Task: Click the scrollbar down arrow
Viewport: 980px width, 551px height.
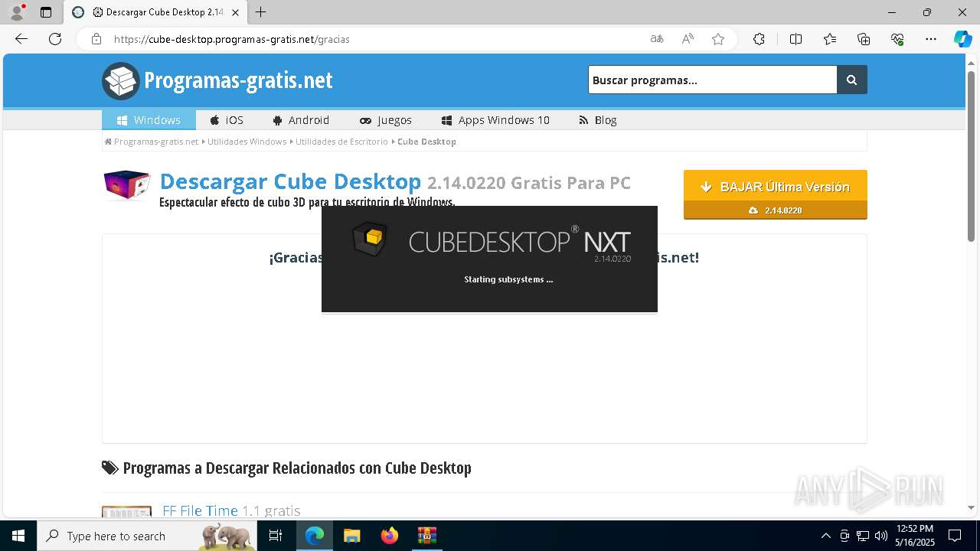Action: [x=972, y=507]
